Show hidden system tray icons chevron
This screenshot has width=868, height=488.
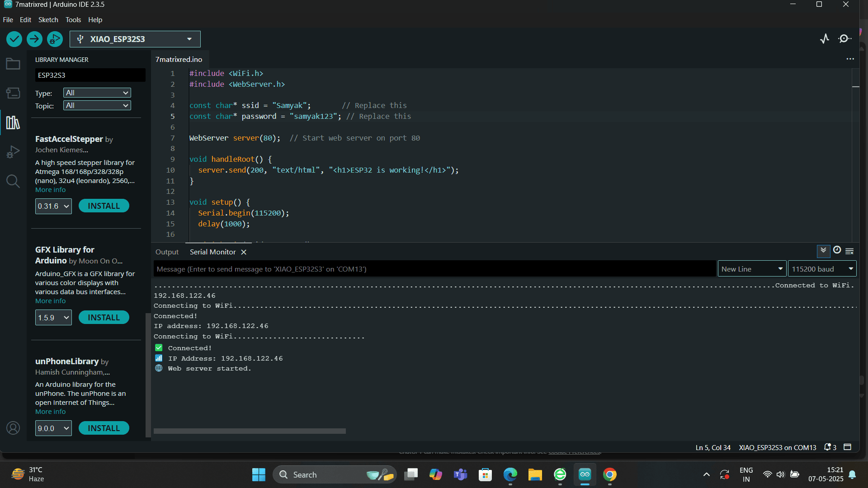tap(706, 474)
